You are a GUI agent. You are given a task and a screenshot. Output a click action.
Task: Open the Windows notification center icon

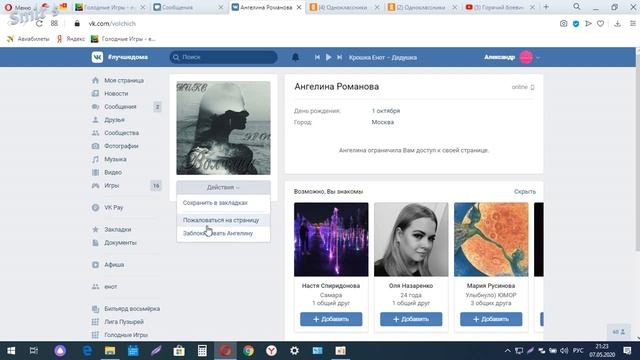click(627, 351)
